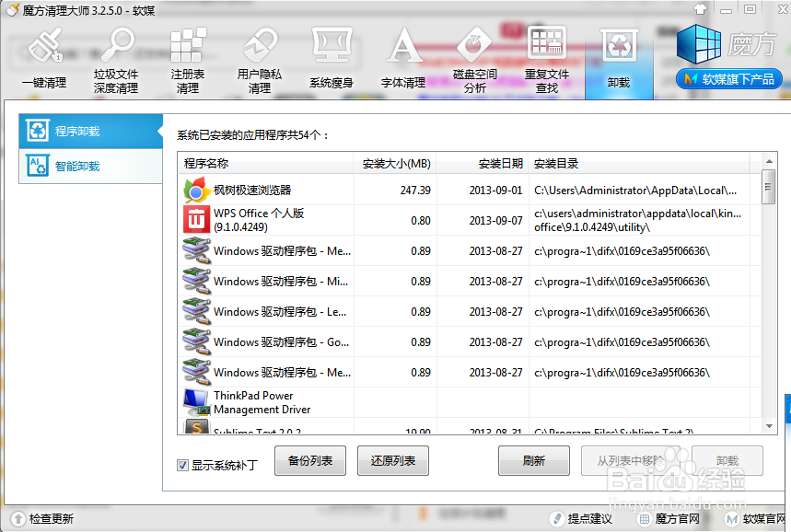Sort by the 安装目录 column header
Screen dimensions: 791x532
639,164
